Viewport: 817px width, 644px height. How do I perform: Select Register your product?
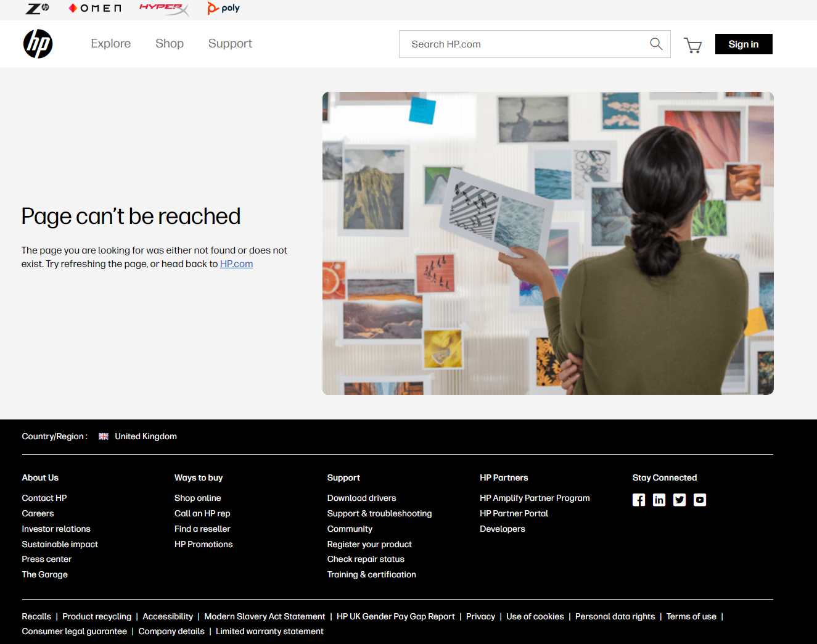tap(369, 544)
